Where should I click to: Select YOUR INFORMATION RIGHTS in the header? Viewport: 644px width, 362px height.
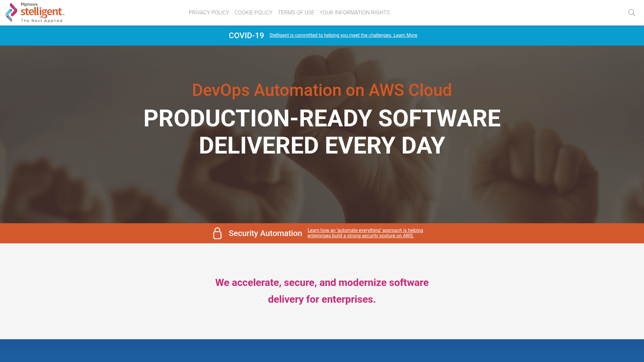(355, 12)
